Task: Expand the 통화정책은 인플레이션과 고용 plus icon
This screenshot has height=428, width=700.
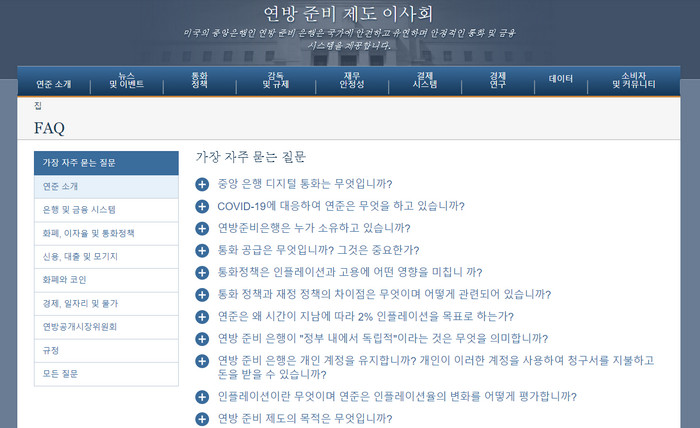Action: 202,272
